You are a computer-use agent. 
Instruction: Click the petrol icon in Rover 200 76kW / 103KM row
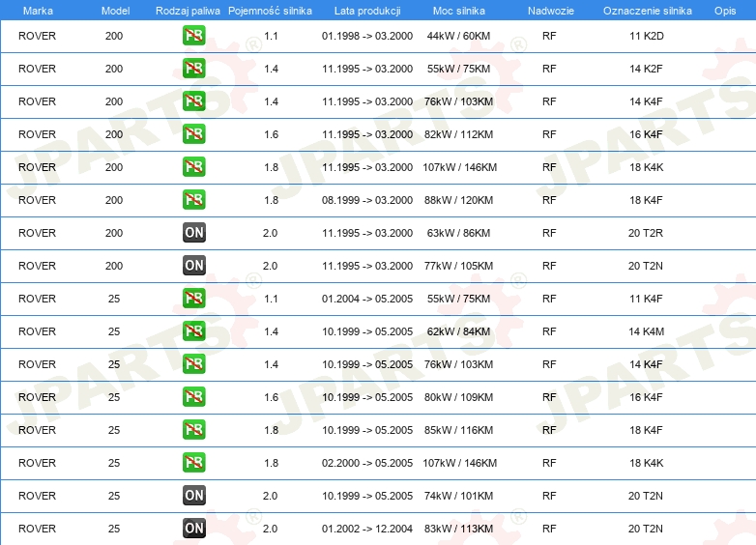pos(193,101)
